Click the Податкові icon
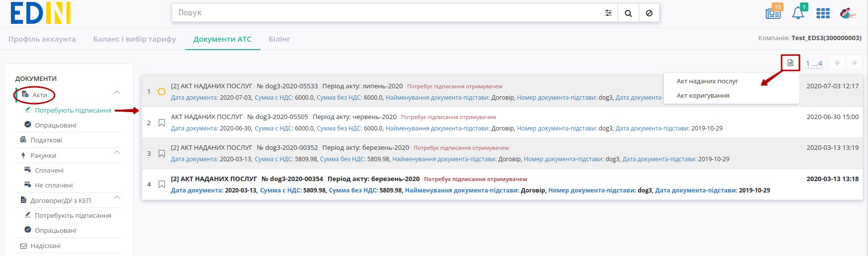The image size is (868, 256). click(x=23, y=139)
